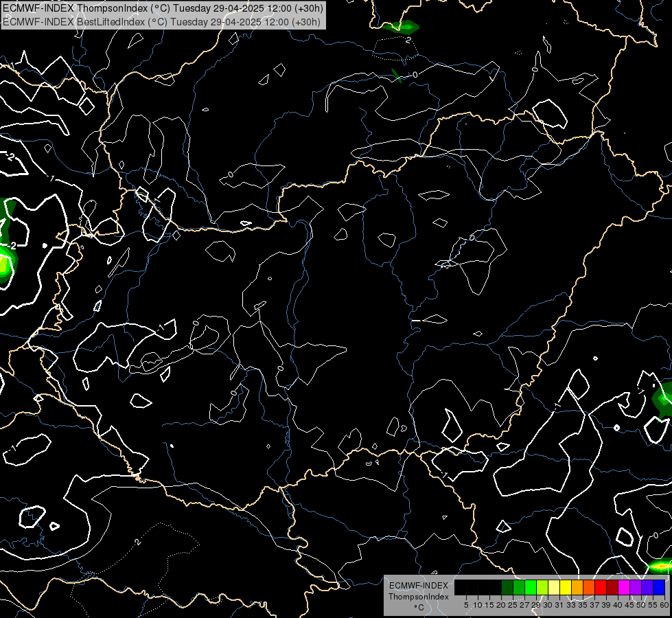672x618 pixels.
Task: Click the BestLiftedIndex title line at top
Action: [161, 22]
